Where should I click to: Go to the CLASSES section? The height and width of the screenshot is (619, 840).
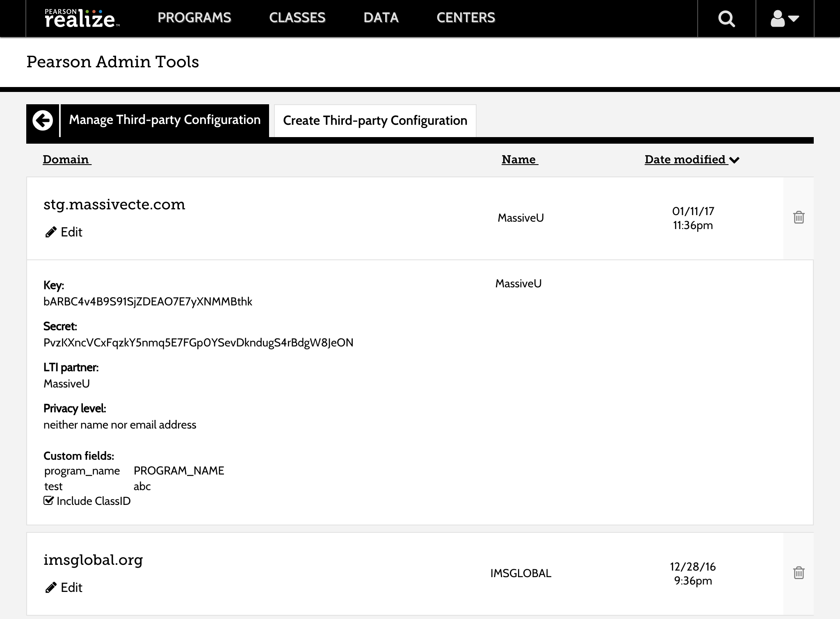click(297, 18)
